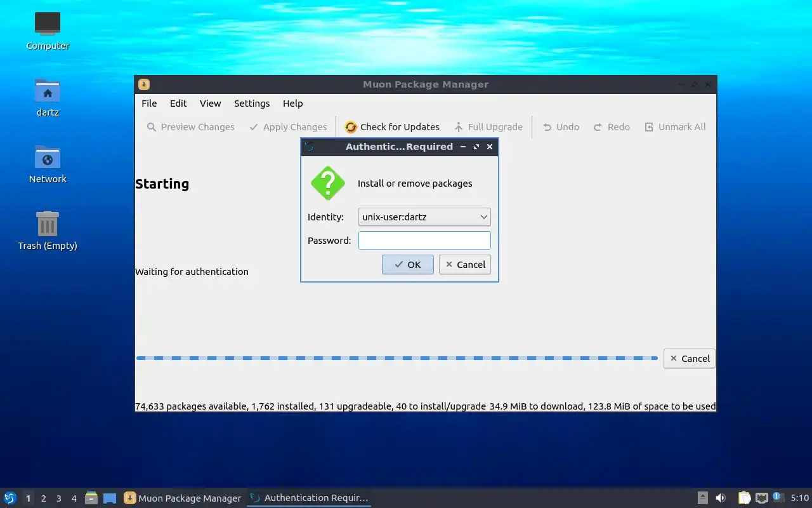Open the dartz home folder icon
This screenshot has width=812, height=508.
tap(48, 98)
